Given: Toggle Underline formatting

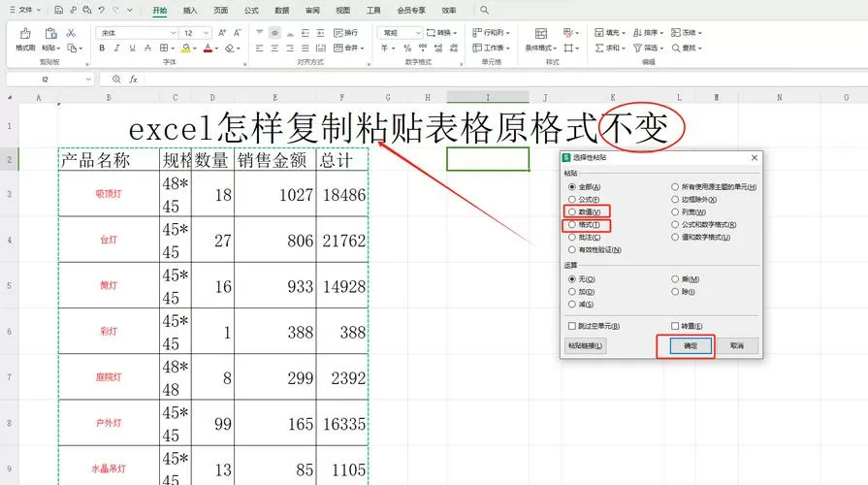Looking at the screenshot, I should [x=132, y=48].
